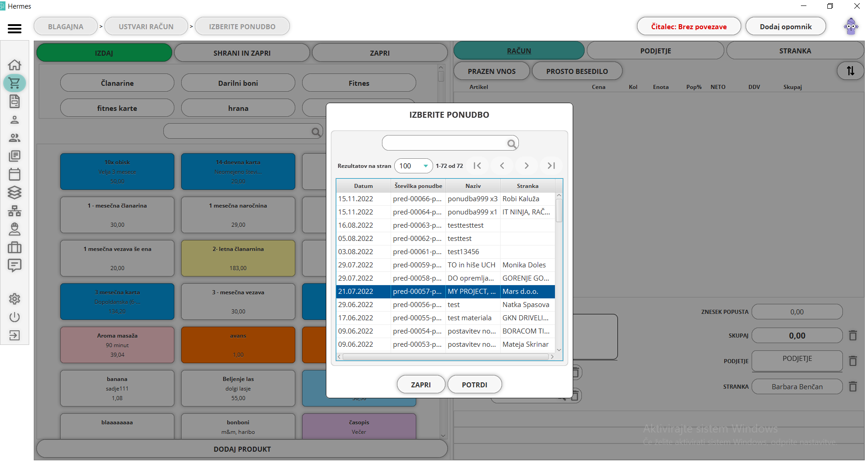This screenshot has height=464, width=868.
Task: Select Članarine category button
Action: (x=117, y=83)
